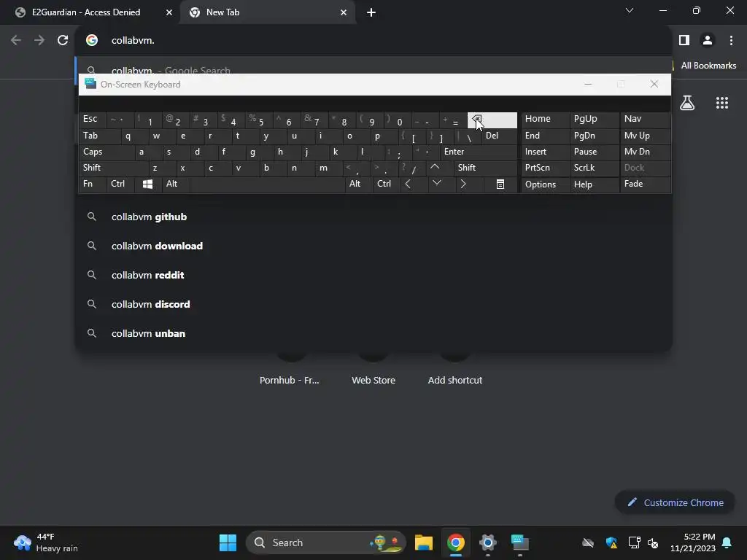747x560 pixels.
Task: Click the Home key on the On-Screen Keyboard
Action: tap(546, 119)
